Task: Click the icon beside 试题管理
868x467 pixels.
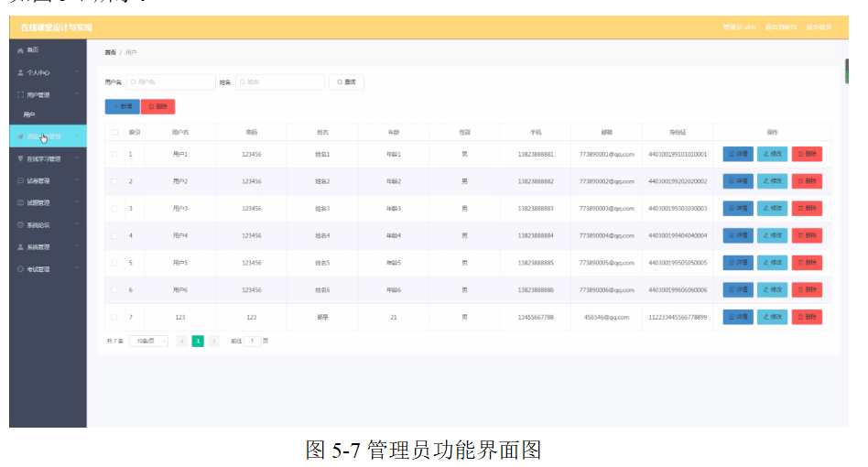Action: click(x=20, y=203)
